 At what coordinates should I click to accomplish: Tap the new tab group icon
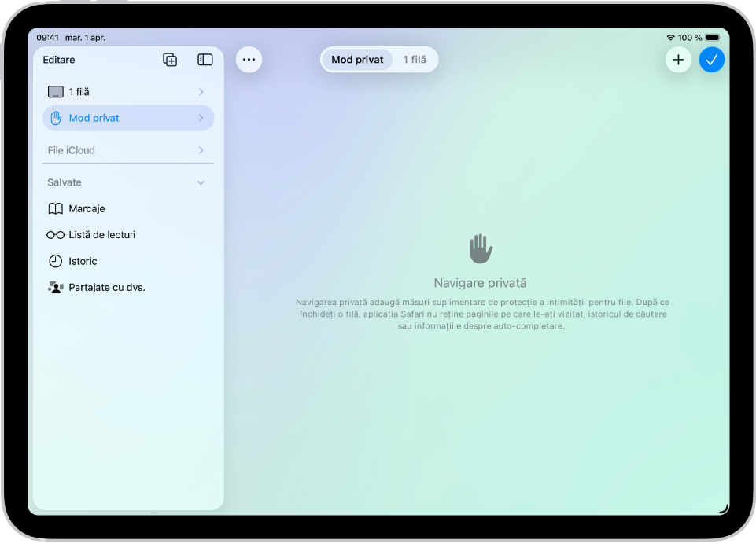pyautogui.click(x=170, y=60)
